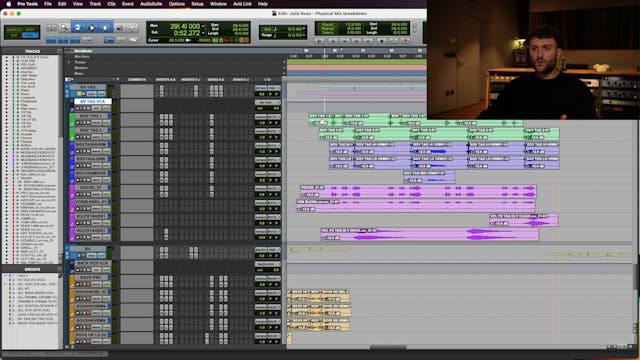
Task: Click BGVTAGHIHRM blue track color strip
Action: pyautogui.click(x=72, y=148)
